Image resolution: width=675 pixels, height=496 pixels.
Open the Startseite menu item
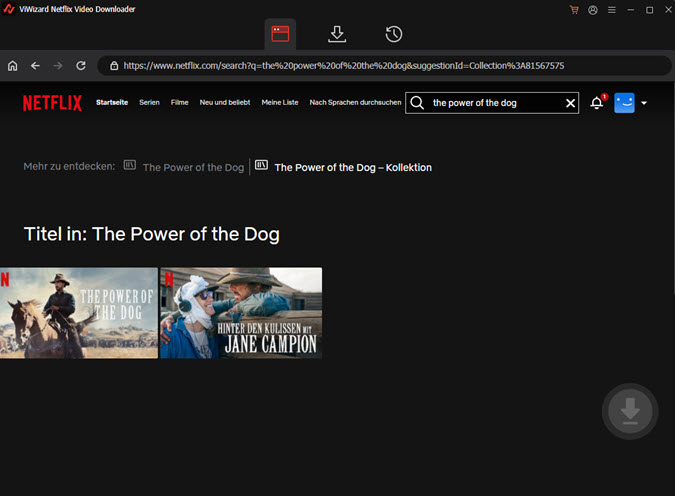pyautogui.click(x=112, y=102)
